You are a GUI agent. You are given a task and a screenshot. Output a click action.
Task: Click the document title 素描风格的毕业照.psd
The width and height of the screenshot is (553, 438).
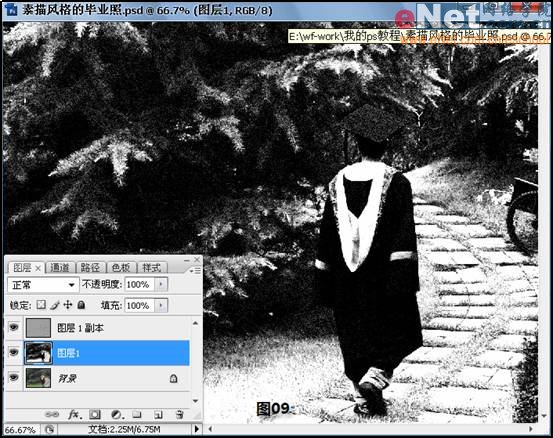tap(83, 10)
